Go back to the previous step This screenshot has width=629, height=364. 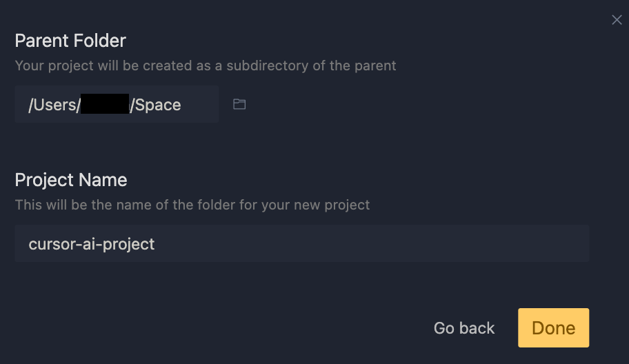(464, 328)
